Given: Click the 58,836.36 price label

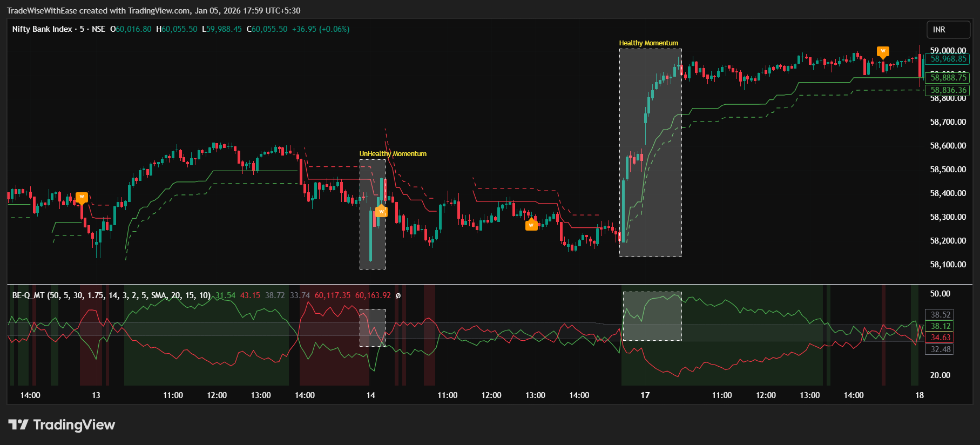Looking at the screenshot, I should (949, 90).
